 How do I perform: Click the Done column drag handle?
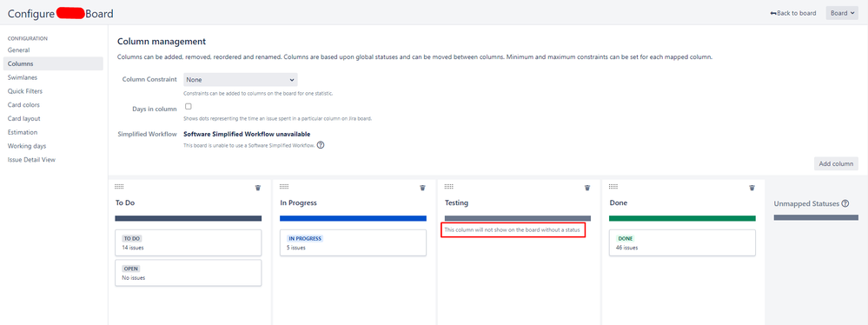coord(613,187)
